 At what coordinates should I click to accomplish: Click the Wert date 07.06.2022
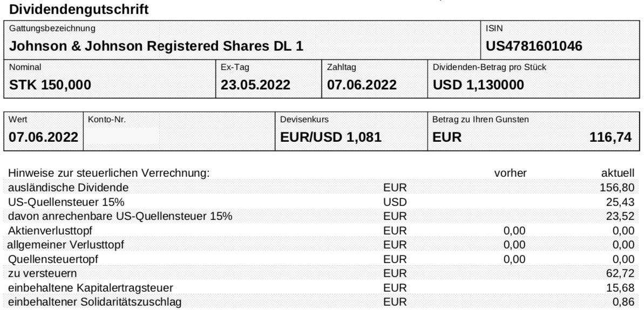coord(44,137)
